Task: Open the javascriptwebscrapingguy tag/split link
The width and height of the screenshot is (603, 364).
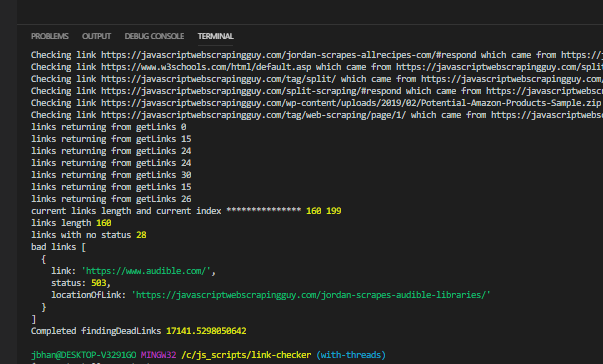Action: [218, 79]
